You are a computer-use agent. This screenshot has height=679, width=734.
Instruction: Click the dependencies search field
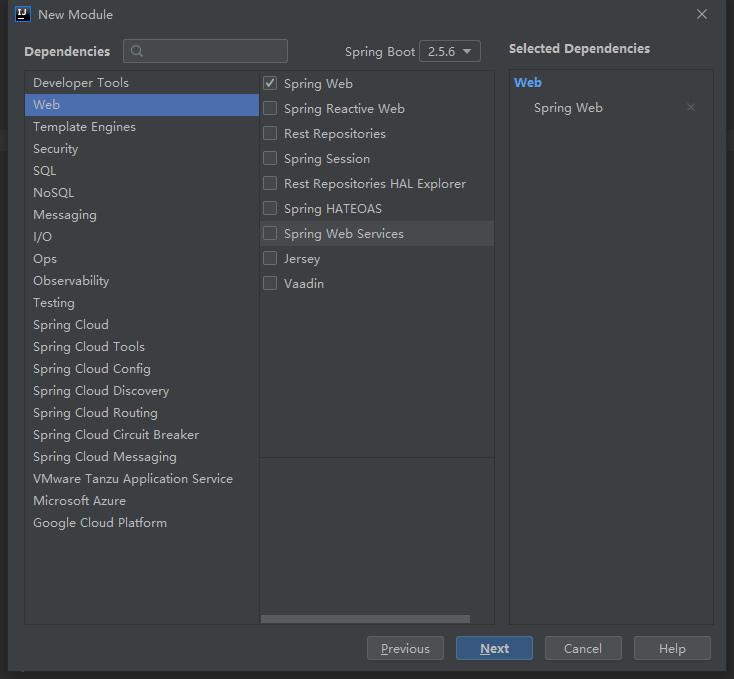[x=206, y=51]
